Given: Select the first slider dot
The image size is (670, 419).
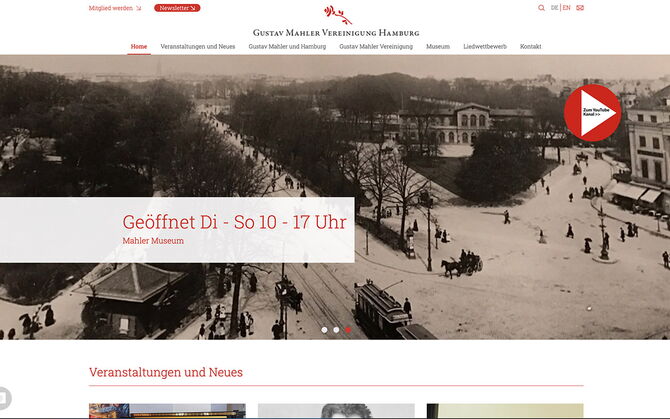Looking at the screenshot, I should coord(324,330).
